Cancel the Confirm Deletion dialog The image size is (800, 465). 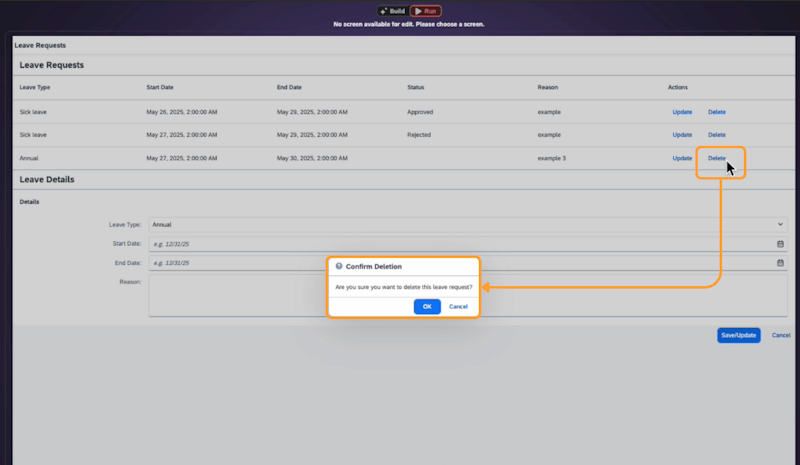click(x=458, y=306)
